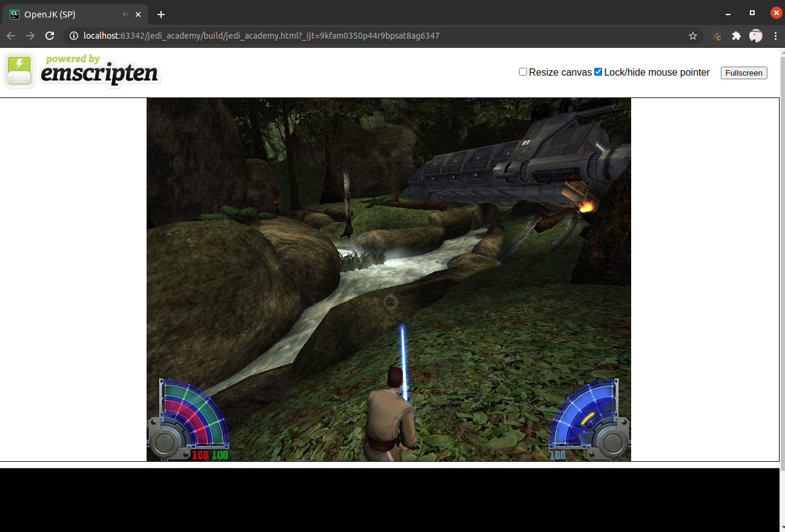Viewport: 785px width, 532px height.
Task: Maximize the Chrome window
Action: [x=752, y=13]
